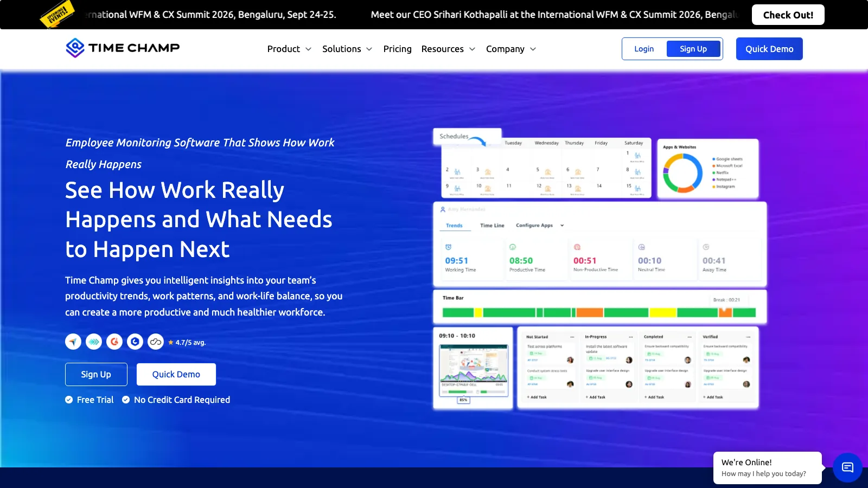Screen dimensions: 868x488
Task: Click the Working Time clock icon
Action: (448, 247)
